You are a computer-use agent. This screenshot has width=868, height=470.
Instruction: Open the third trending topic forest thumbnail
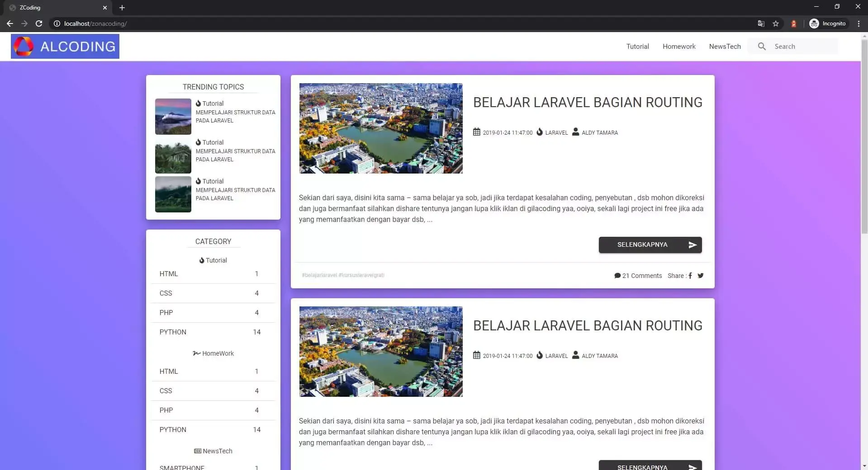coord(173,194)
